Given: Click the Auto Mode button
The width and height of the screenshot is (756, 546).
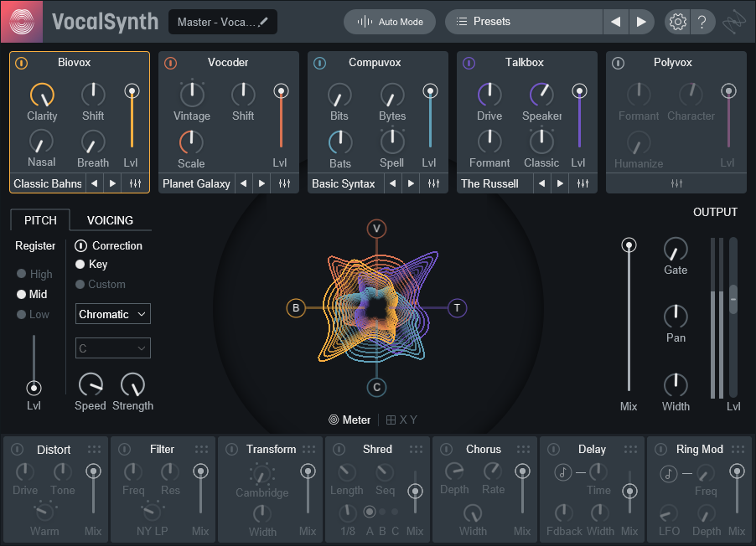Looking at the screenshot, I should click(390, 22).
